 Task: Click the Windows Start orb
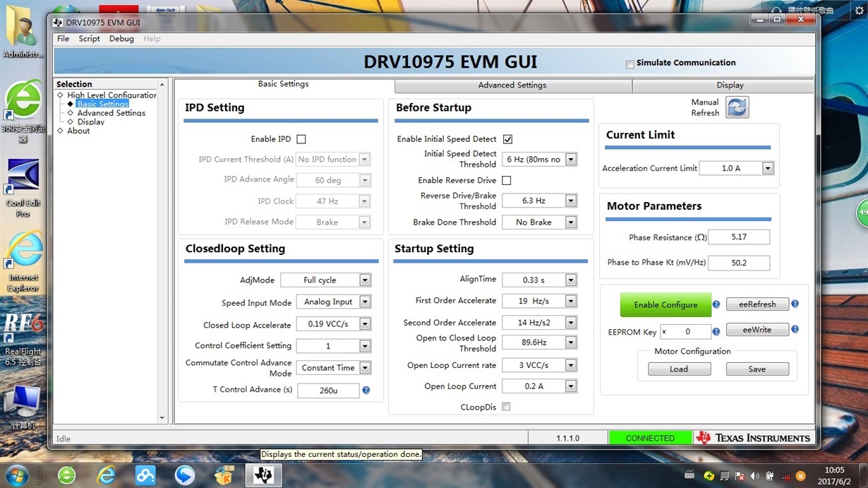(16, 475)
